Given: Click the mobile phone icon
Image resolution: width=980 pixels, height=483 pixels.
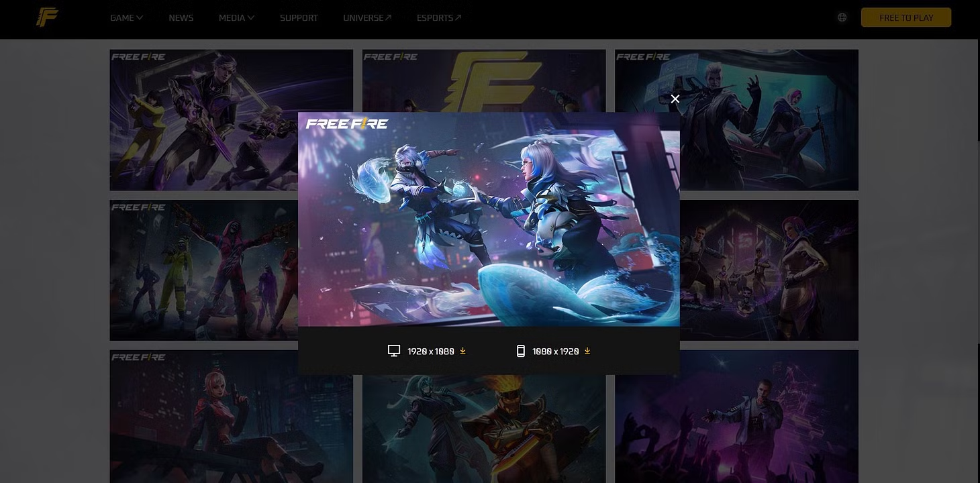Looking at the screenshot, I should (x=520, y=351).
